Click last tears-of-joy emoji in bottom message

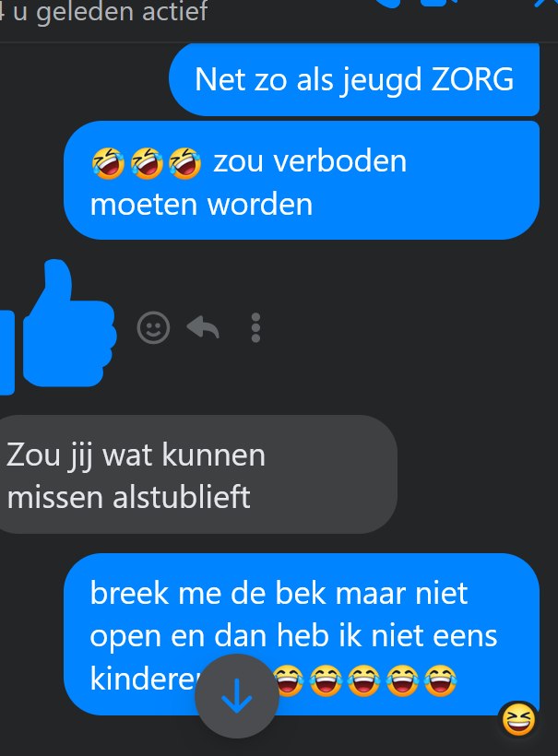pos(440,680)
